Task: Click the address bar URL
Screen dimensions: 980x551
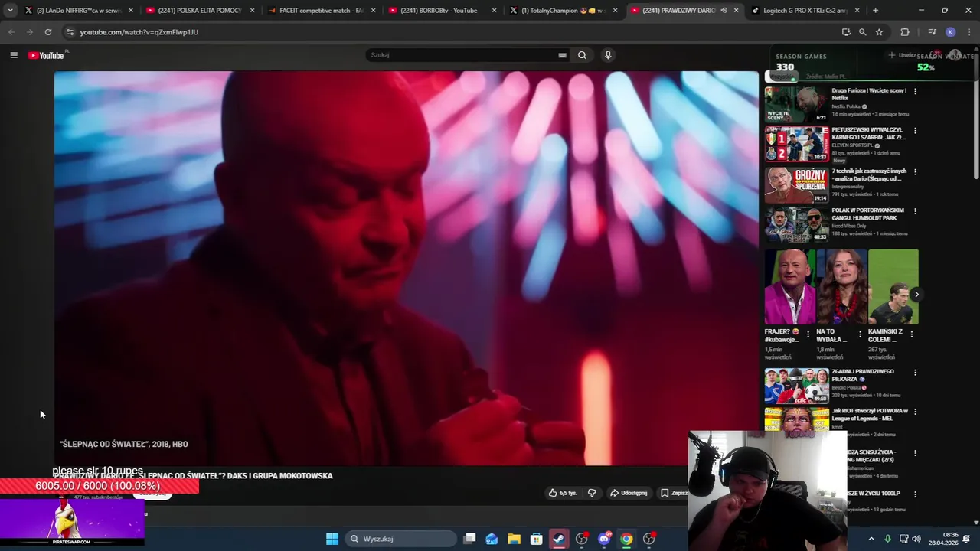Action: pyautogui.click(x=139, y=32)
